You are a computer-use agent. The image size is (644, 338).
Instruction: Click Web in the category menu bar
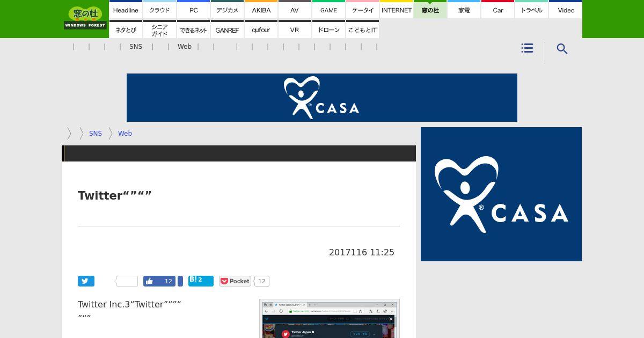tap(185, 47)
